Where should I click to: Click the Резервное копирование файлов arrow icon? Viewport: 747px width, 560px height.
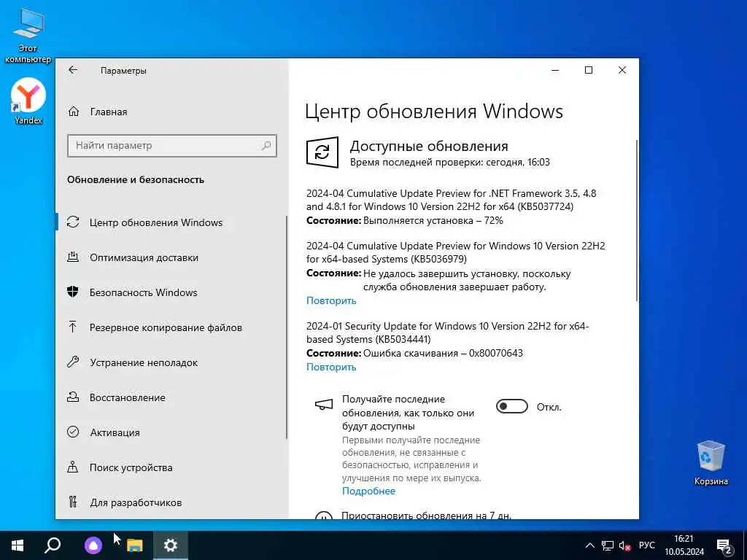click(x=73, y=327)
